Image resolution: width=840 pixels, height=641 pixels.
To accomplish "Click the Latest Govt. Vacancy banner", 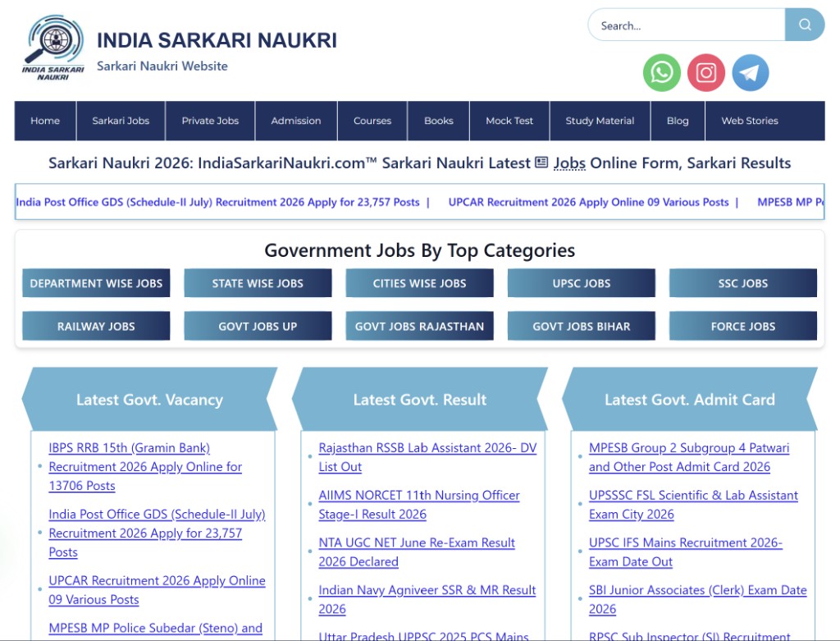I will (149, 399).
